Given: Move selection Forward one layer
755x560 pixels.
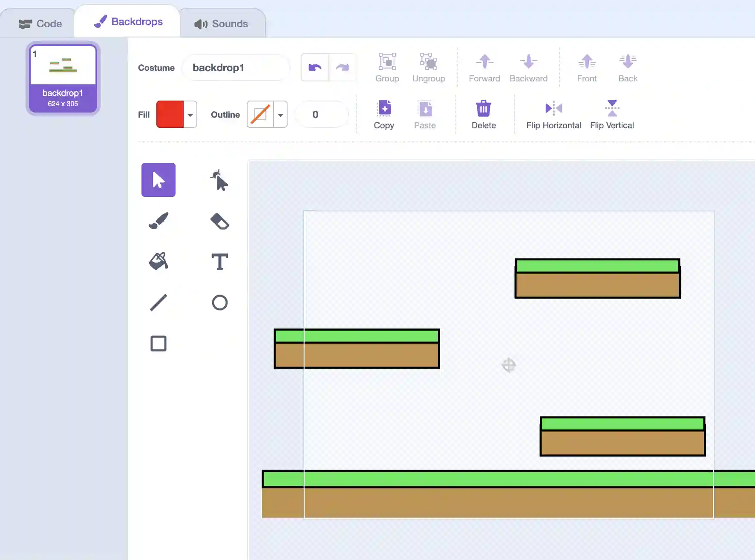Looking at the screenshot, I should (484, 68).
